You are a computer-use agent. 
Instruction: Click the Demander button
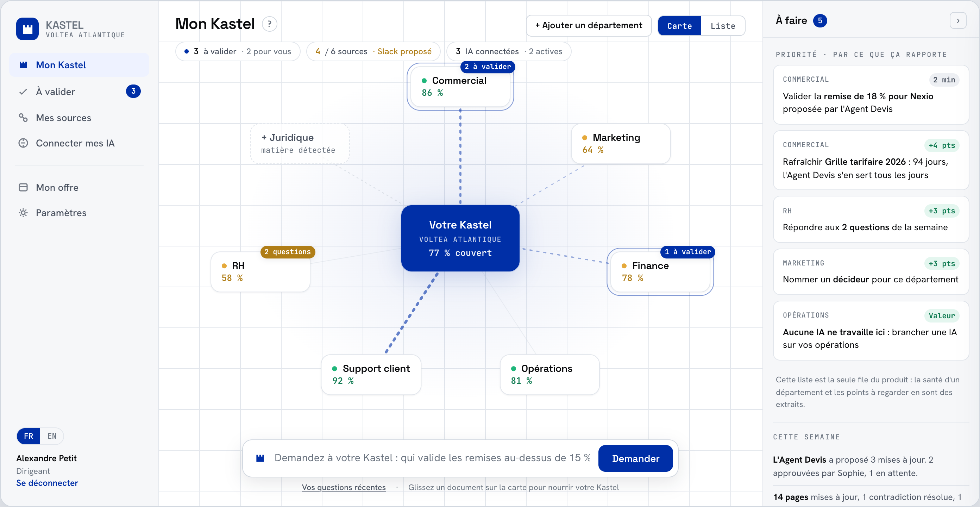pos(635,458)
